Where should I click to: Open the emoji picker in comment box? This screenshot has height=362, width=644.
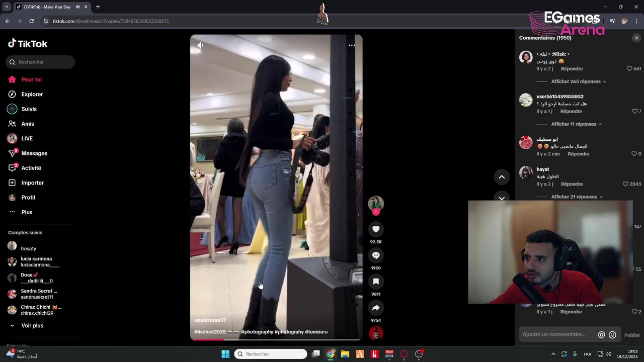point(612,335)
